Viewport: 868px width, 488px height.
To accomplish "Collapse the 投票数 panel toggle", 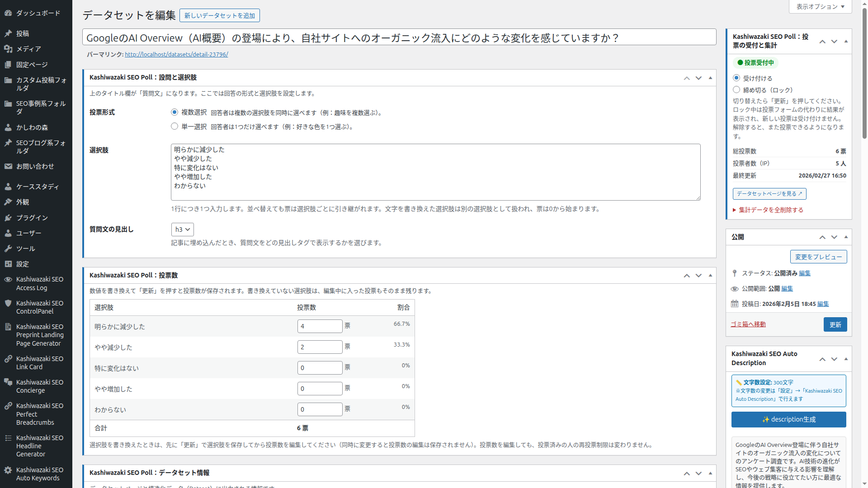I will [x=710, y=275].
